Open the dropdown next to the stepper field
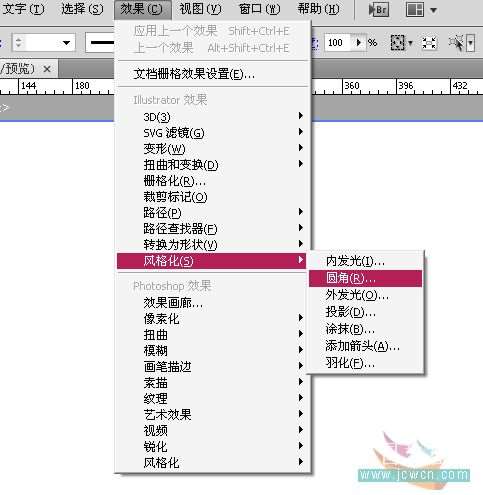The image size is (483, 495). pos(66,43)
